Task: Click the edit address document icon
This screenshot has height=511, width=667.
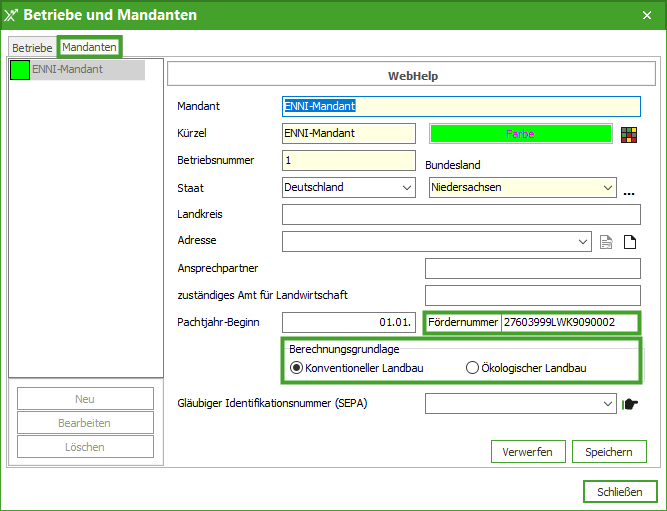Action: tap(606, 241)
